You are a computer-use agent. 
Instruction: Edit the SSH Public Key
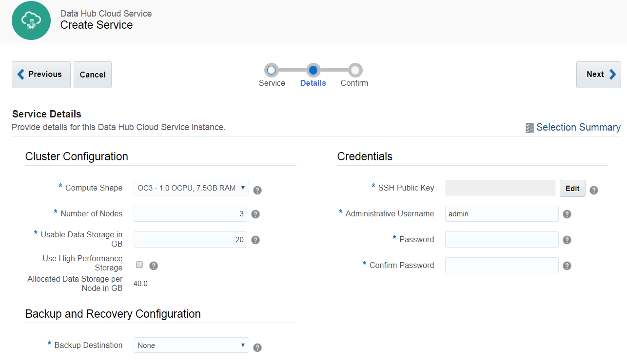point(572,188)
